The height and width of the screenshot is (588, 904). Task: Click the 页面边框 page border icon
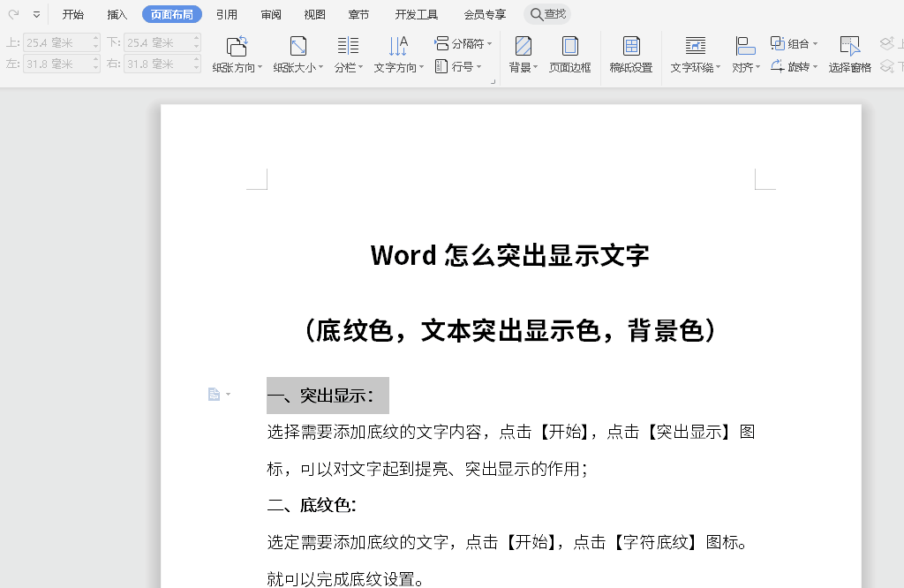point(570,48)
